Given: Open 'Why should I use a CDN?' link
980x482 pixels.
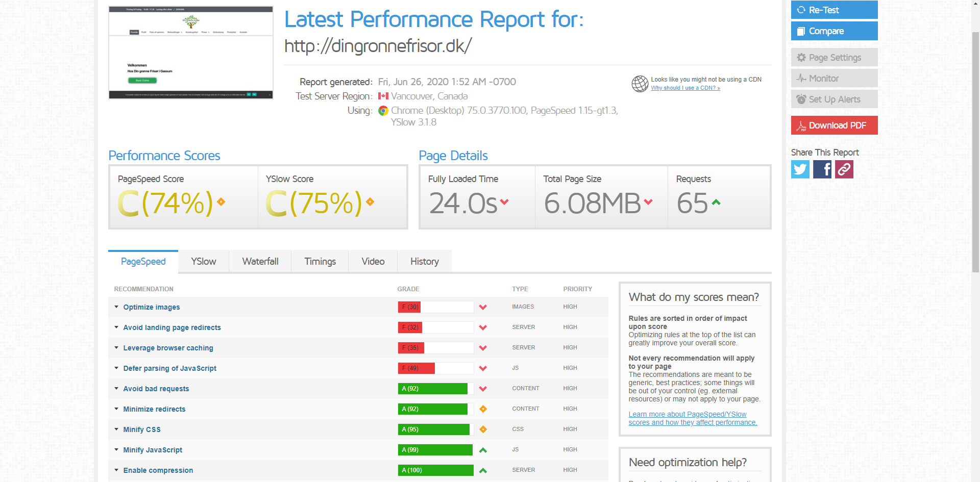Looking at the screenshot, I should coord(685,88).
